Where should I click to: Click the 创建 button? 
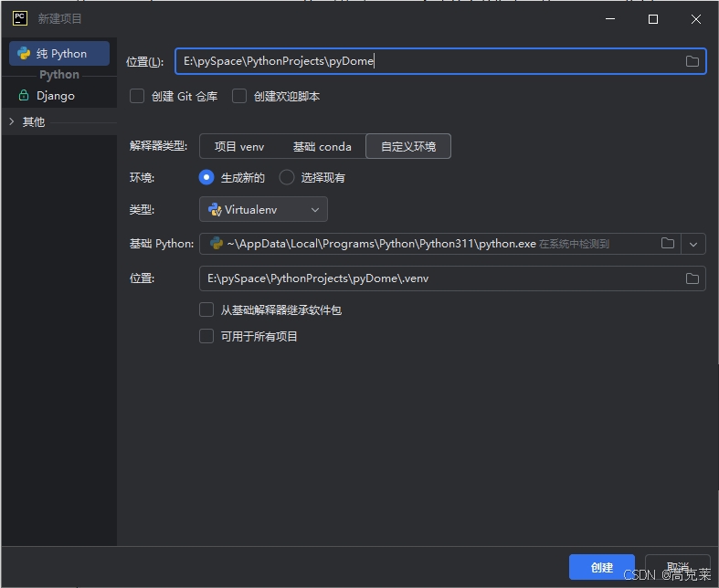click(602, 567)
